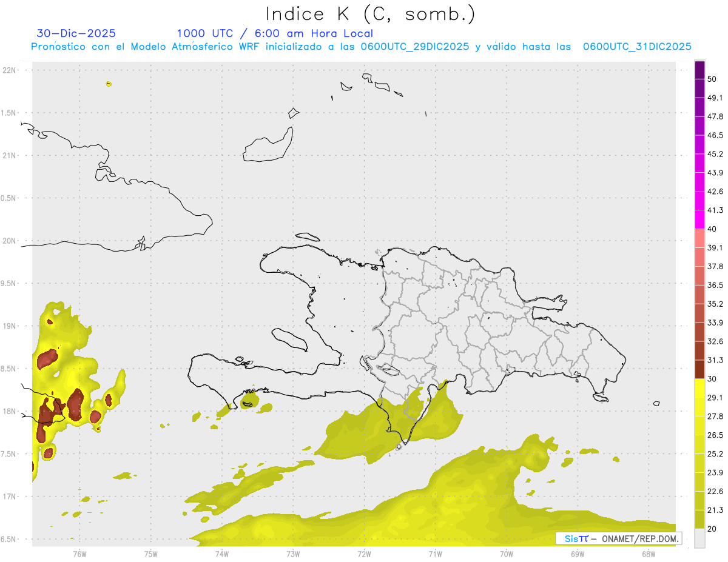The image size is (728, 562).
Task: Click the "Pronostico con el Modelo Atmosferico WRF" text
Action: [145, 47]
